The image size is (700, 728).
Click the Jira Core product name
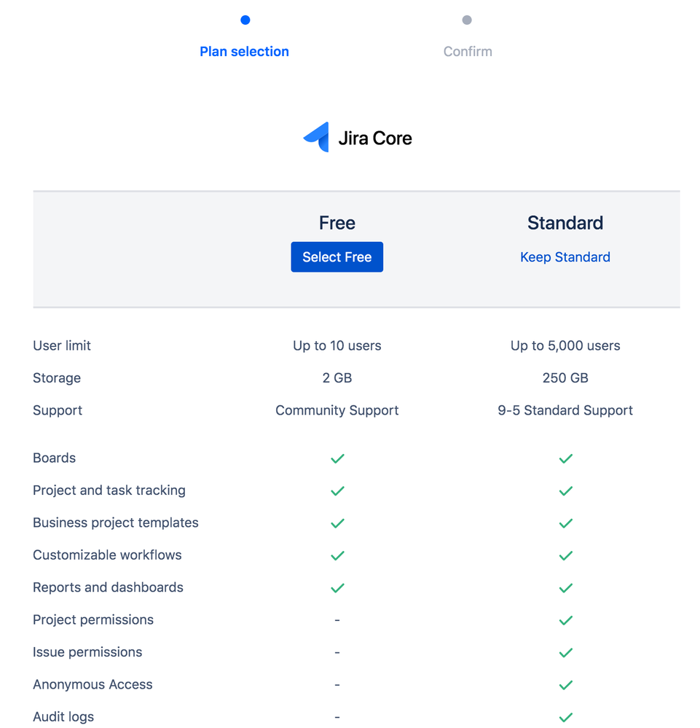pos(375,138)
